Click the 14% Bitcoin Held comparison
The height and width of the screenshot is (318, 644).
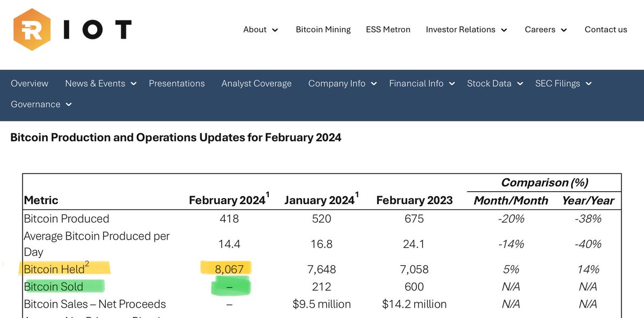(x=588, y=269)
